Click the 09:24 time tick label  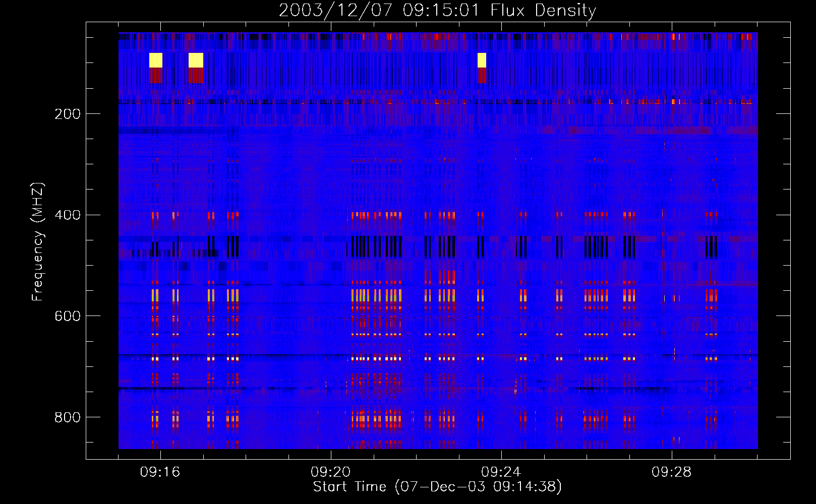501,472
